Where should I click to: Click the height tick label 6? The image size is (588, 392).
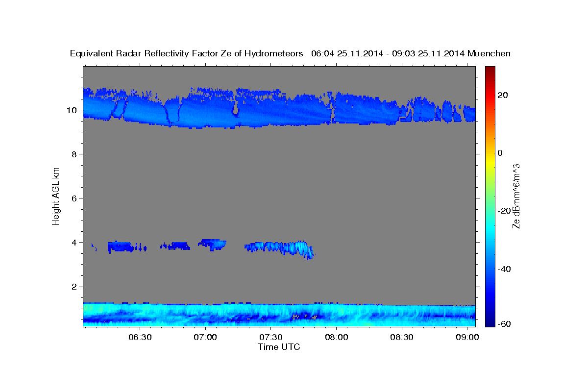75,198
